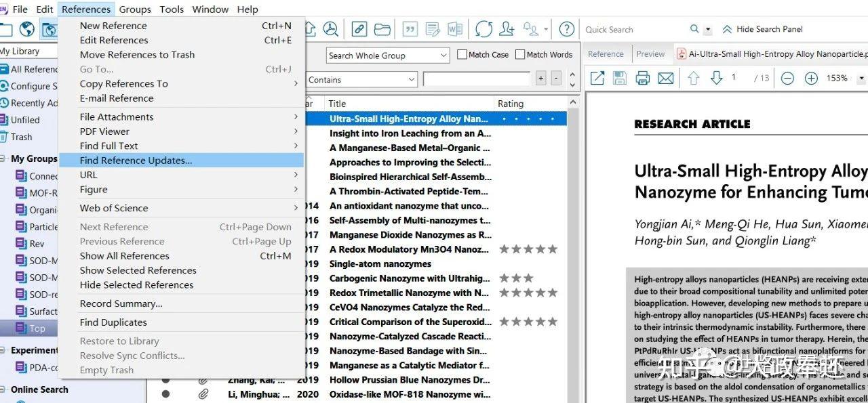Click the reference list scrollbar up arrow

click(574, 104)
